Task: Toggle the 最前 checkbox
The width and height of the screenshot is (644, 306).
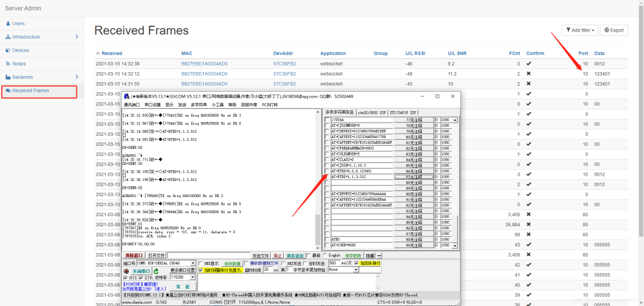Action: [308, 255]
